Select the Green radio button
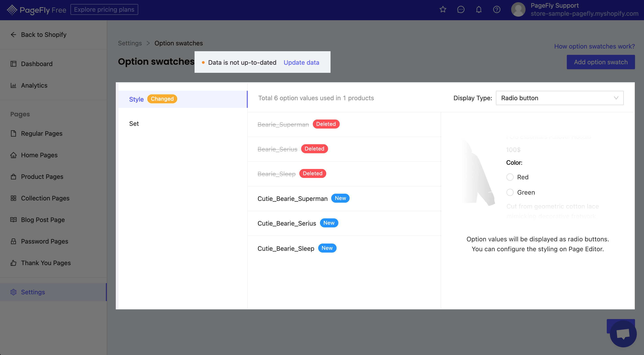The height and width of the screenshot is (355, 644). 510,192
